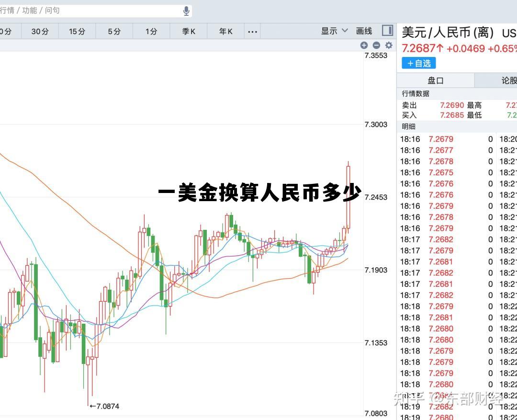
Task: Open more timeframes via the ellipsis icon
Action: [252, 31]
